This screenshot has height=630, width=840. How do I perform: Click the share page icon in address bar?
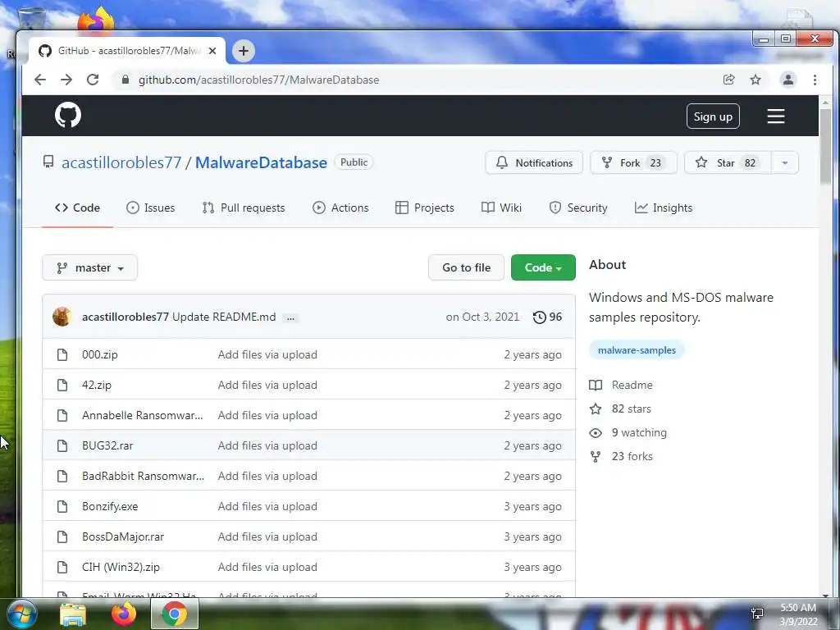click(x=728, y=80)
